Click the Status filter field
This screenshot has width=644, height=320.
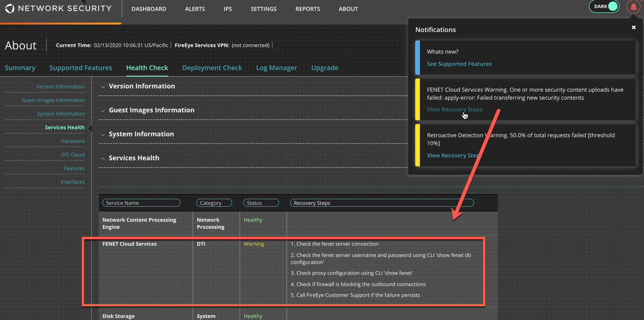coord(261,203)
